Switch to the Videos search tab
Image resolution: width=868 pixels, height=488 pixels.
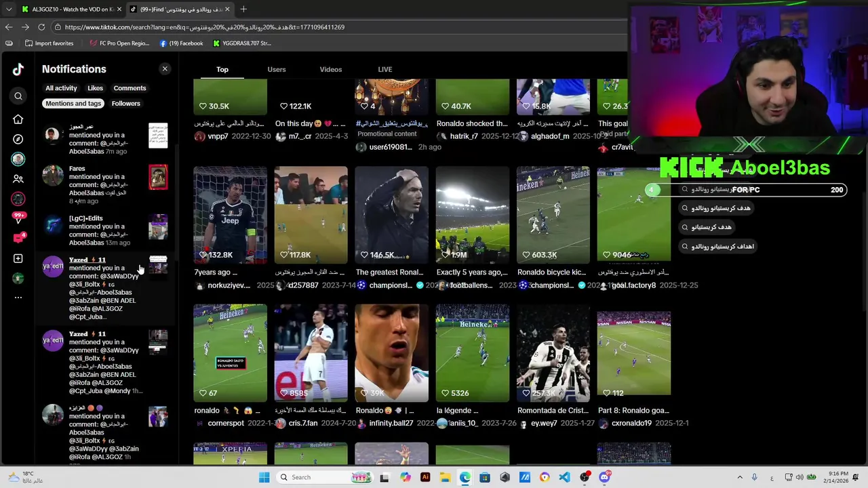pyautogui.click(x=331, y=69)
